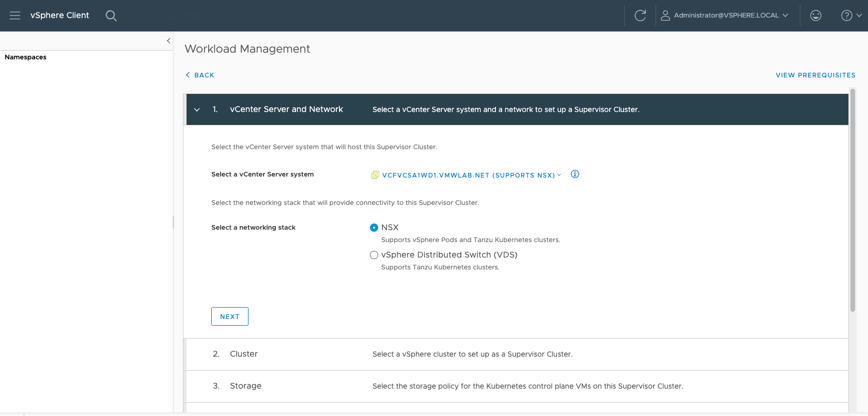
Task: Click the Workload Management heading
Action: [247, 49]
